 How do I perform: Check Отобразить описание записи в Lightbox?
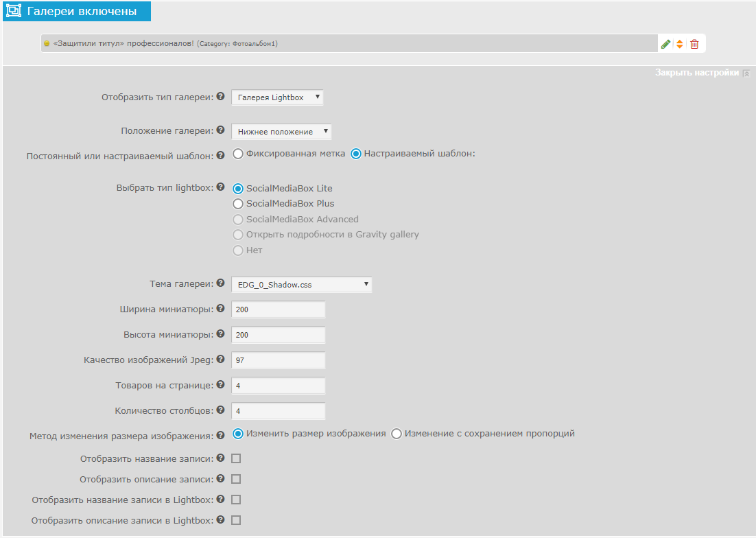click(236, 520)
